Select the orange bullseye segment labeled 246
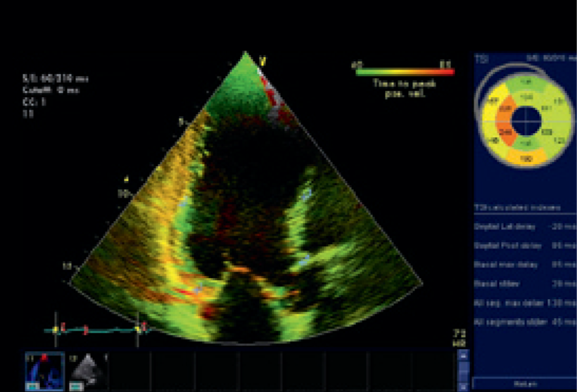The width and height of the screenshot is (577, 392). [x=505, y=132]
